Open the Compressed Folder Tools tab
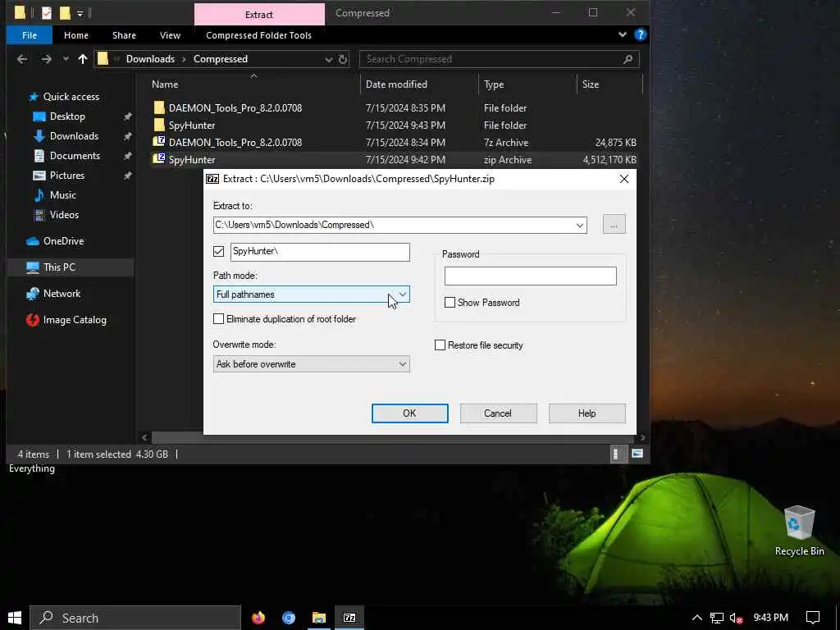This screenshot has height=630, width=840. click(x=258, y=35)
